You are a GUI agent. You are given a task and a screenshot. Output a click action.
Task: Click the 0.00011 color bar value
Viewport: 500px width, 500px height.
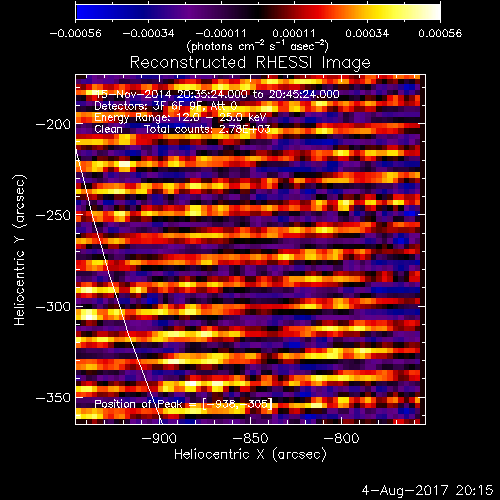point(294,33)
